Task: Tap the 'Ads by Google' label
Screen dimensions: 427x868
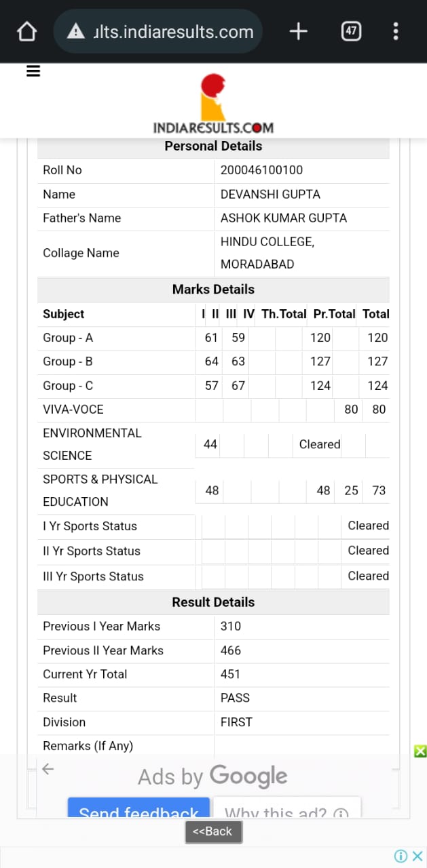Action: point(212,776)
